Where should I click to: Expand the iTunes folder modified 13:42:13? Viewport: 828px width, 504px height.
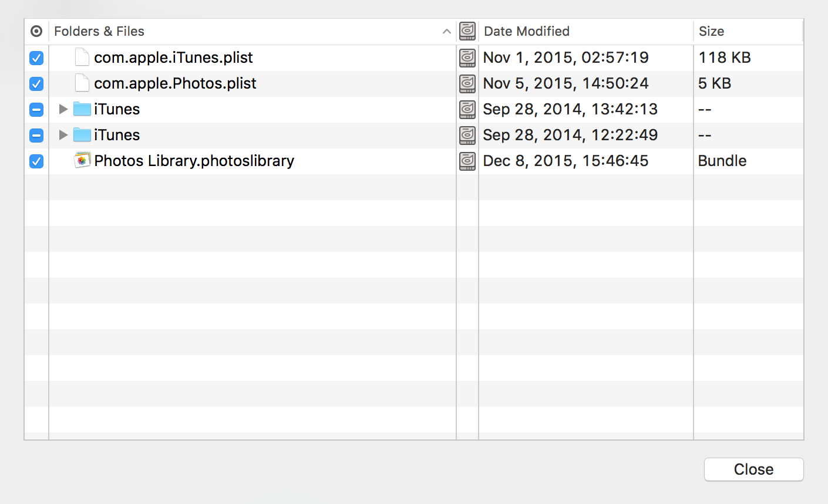tap(63, 109)
